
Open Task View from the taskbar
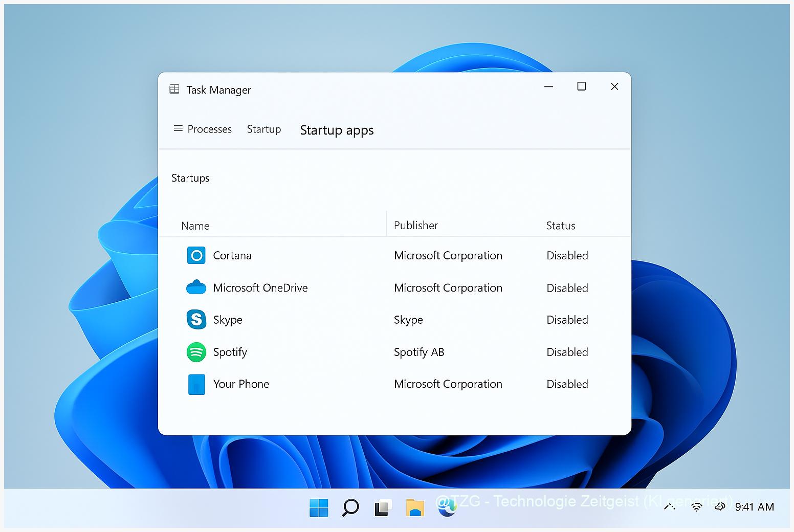[x=383, y=507]
